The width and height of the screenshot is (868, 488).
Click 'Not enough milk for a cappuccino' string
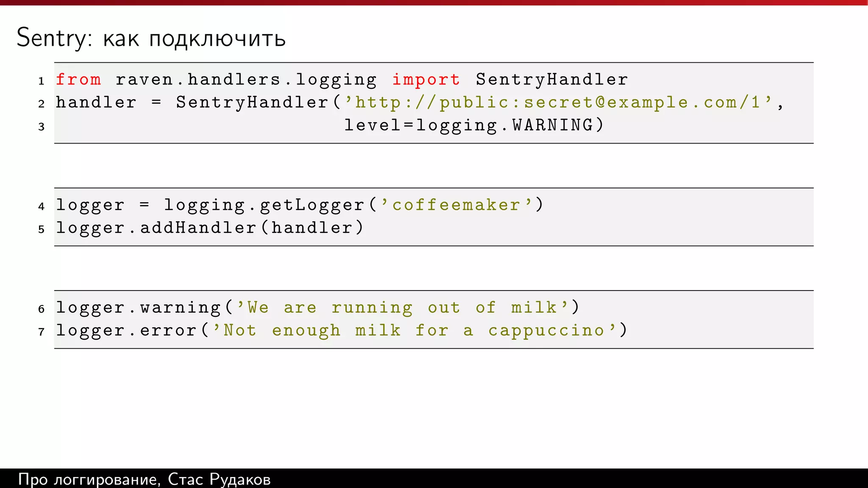[x=415, y=331]
